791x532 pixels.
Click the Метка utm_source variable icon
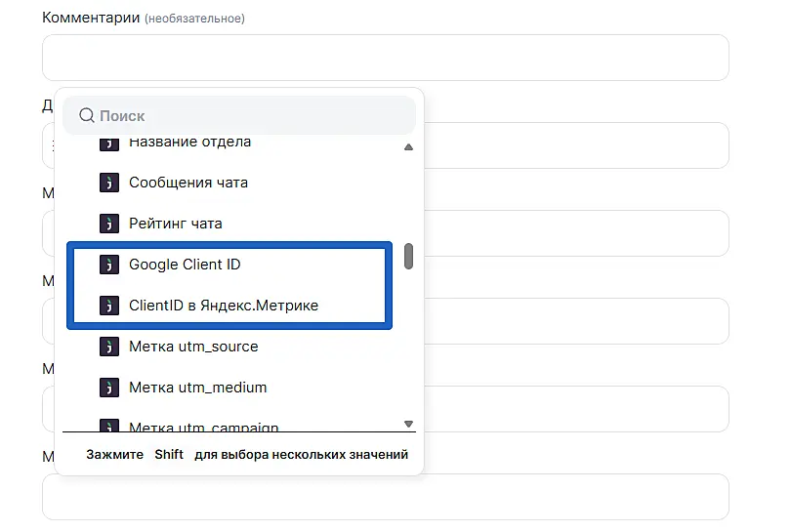pyautogui.click(x=108, y=347)
